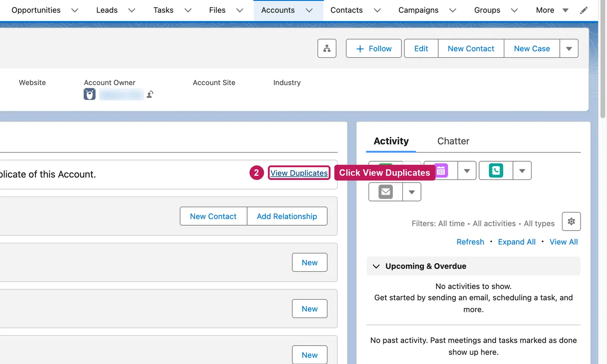Click the New Case button

click(532, 49)
